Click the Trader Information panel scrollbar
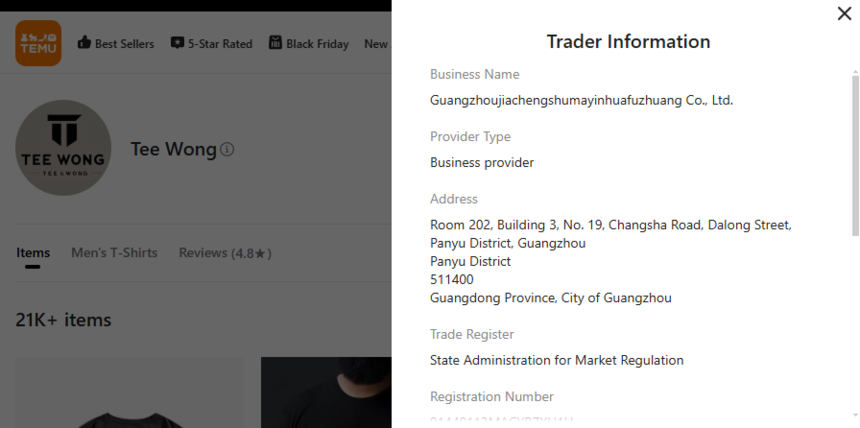 pos(854,150)
